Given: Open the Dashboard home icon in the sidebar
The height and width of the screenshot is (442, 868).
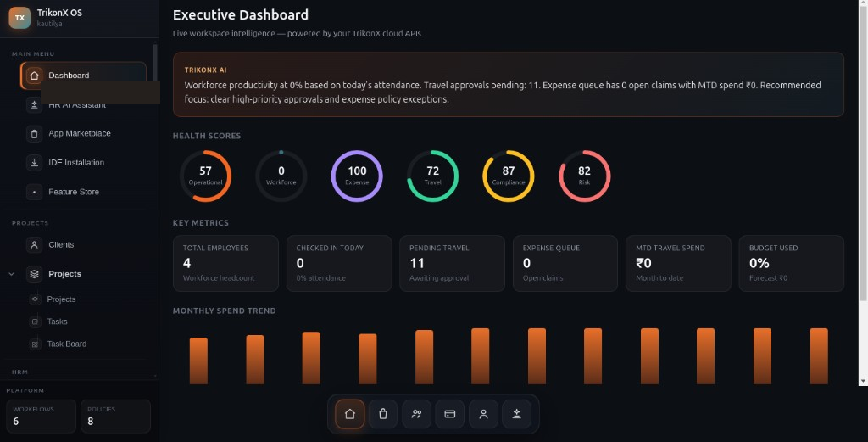Looking at the screenshot, I should pos(34,76).
